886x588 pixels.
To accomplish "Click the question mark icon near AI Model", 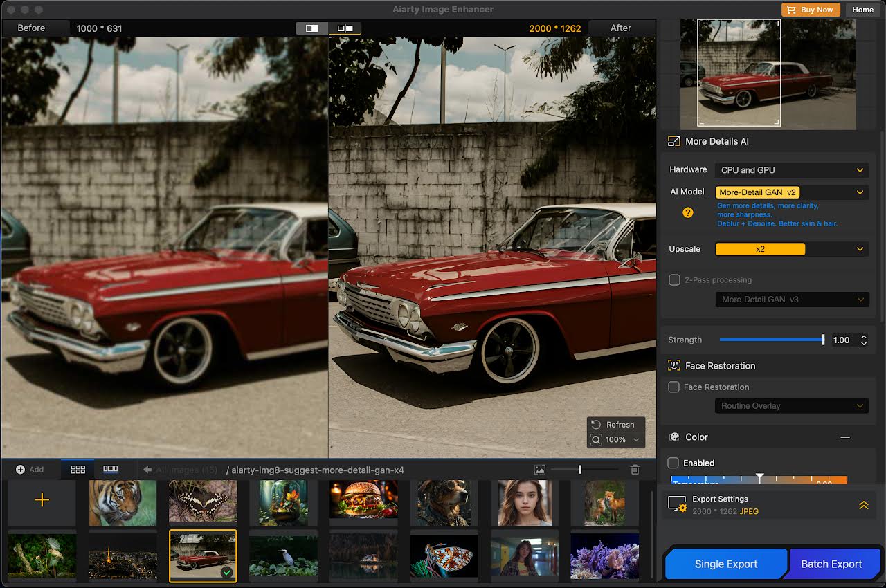I will pyautogui.click(x=687, y=212).
